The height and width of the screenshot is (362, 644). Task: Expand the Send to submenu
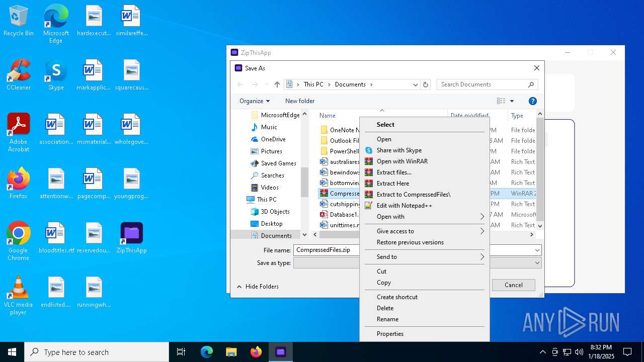[x=424, y=257]
